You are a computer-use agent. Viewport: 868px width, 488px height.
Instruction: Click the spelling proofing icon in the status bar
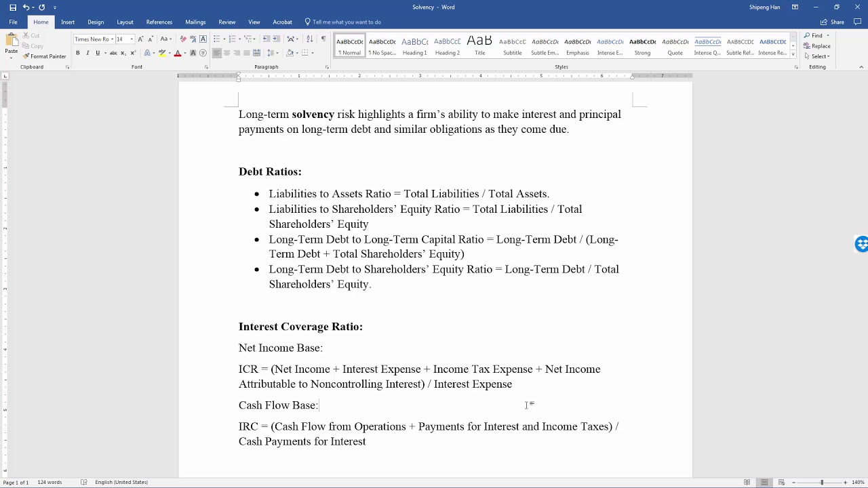84,482
